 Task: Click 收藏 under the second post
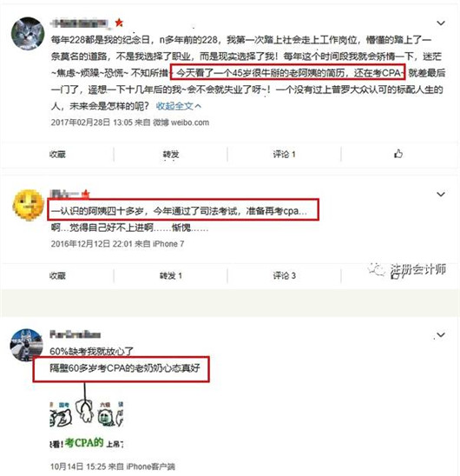[x=57, y=275]
